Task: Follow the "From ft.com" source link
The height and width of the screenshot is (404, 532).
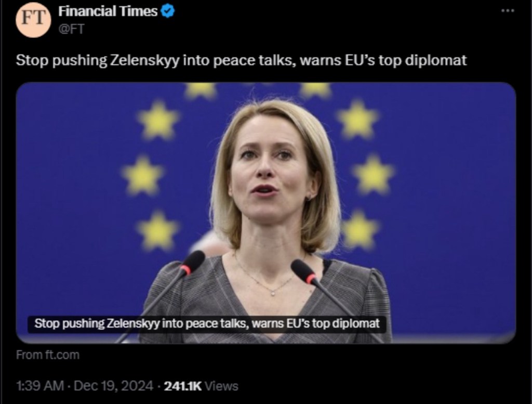Action: tap(47, 355)
